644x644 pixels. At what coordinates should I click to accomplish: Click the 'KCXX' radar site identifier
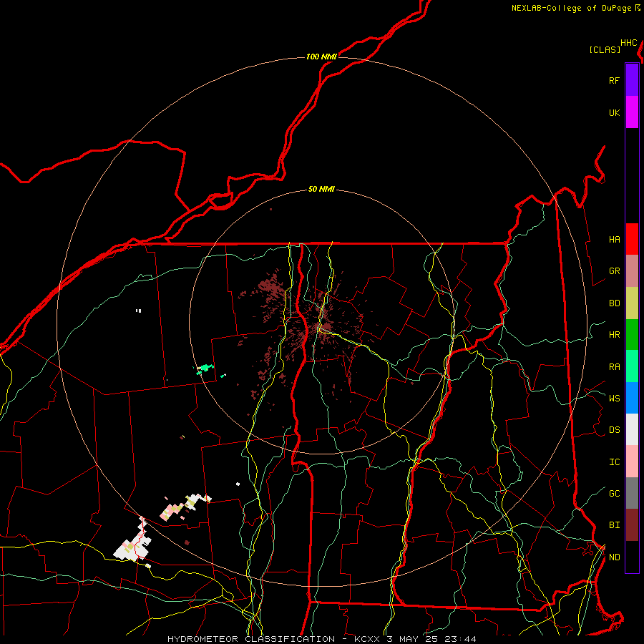click(367, 639)
